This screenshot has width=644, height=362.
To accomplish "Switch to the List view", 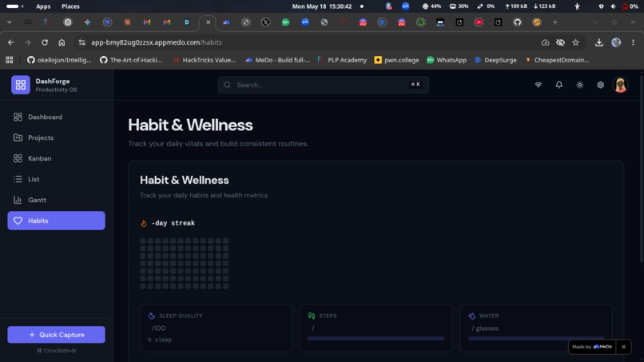I will point(56,179).
